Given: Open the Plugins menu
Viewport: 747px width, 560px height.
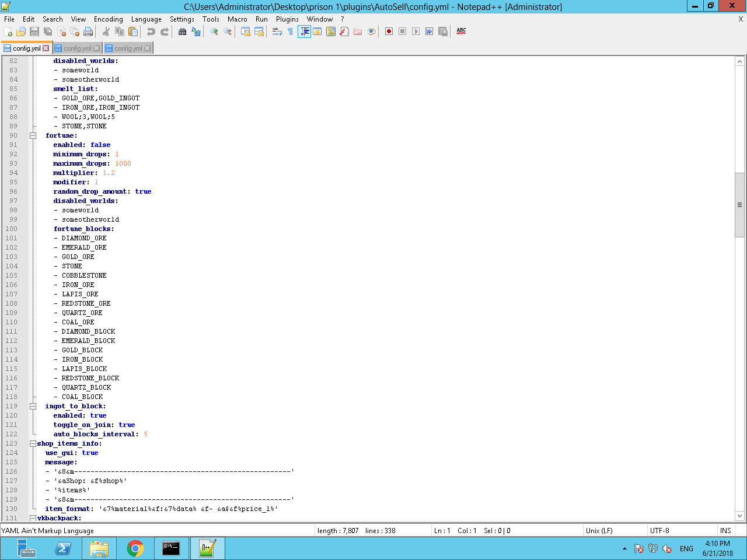Looking at the screenshot, I should 287,19.
